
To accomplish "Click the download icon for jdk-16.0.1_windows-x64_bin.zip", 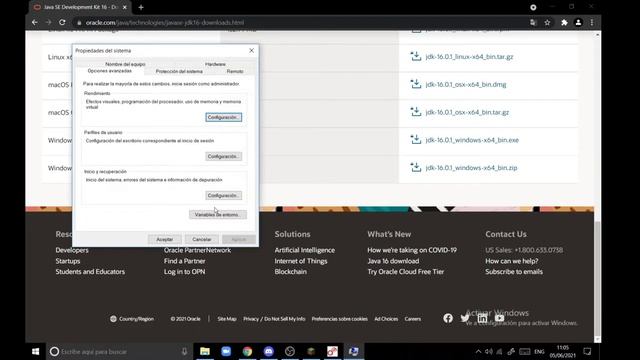I will (416, 167).
